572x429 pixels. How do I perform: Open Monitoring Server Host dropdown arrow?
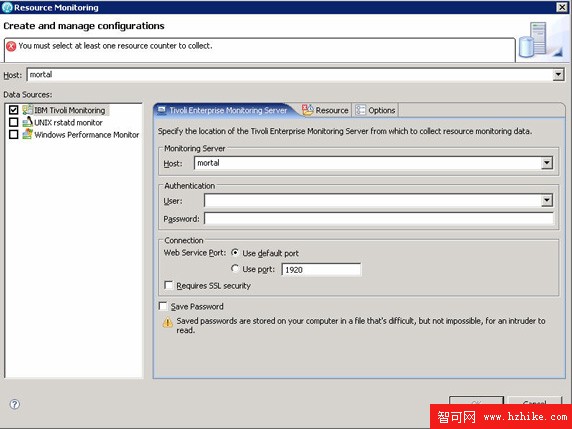pos(546,163)
